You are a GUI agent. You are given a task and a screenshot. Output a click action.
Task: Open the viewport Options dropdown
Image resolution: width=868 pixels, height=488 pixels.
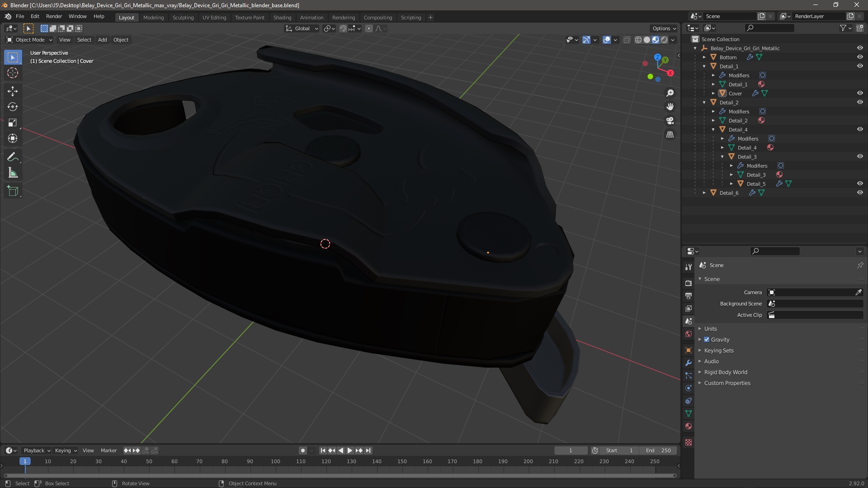pyautogui.click(x=664, y=28)
